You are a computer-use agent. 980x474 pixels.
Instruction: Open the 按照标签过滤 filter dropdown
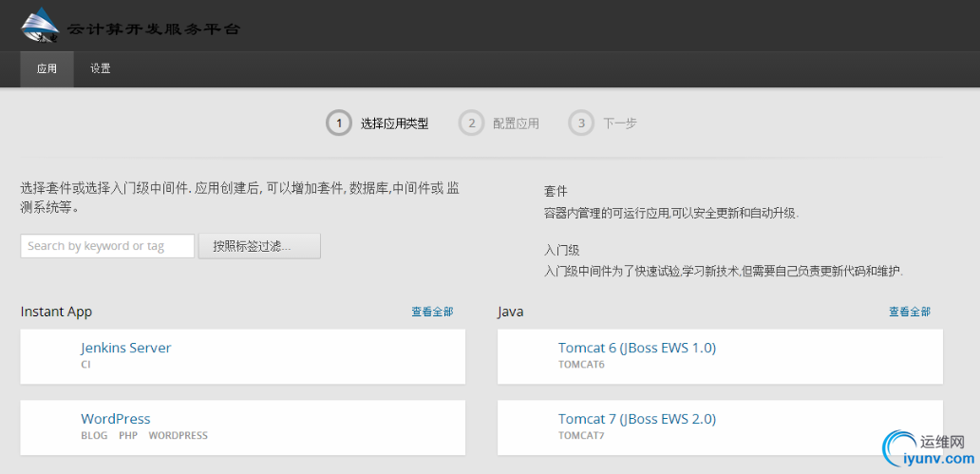(259, 246)
